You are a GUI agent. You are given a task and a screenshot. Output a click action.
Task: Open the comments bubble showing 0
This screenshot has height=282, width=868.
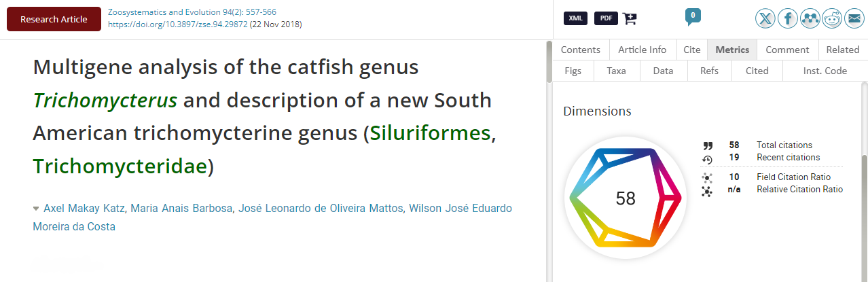click(x=693, y=16)
